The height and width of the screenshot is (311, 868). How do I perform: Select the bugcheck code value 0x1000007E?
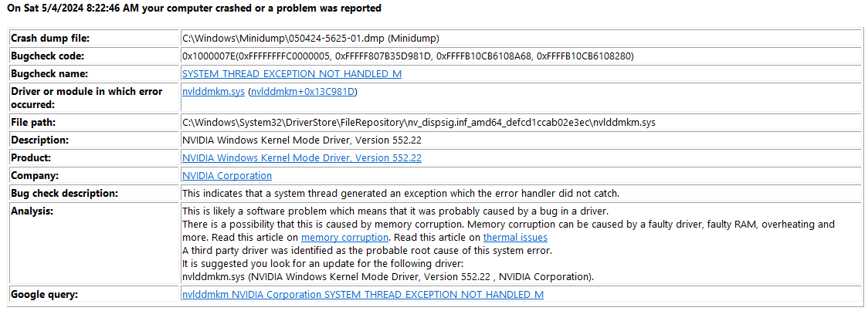pos(408,56)
